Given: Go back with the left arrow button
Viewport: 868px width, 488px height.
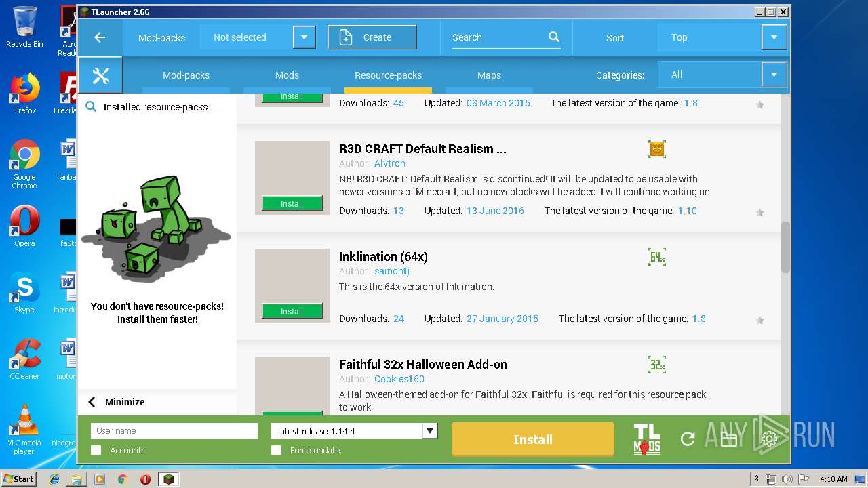Looking at the screenshot, I should (x=100, y=37).
